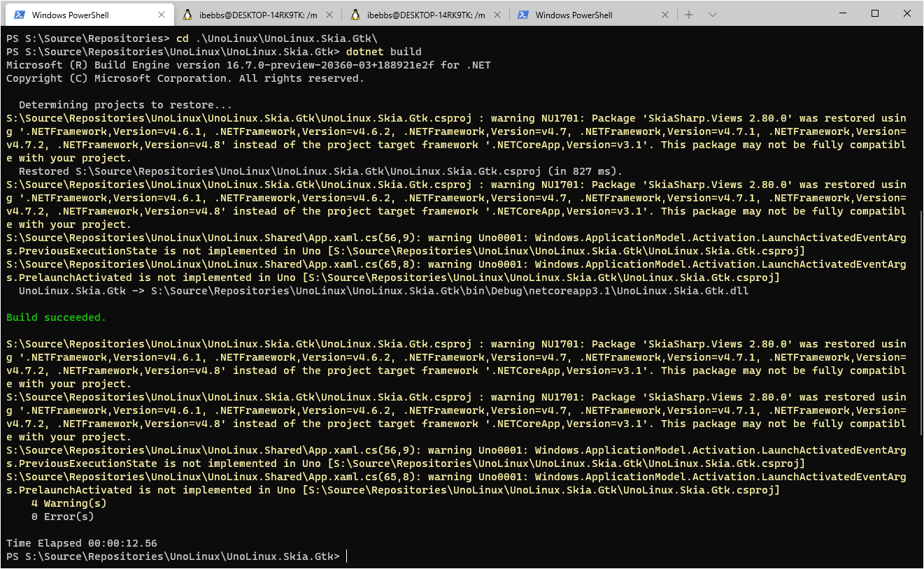Click 'Time Elapsed 00:00:12.56' text
The height and width of the screenshot is (569, 924).
tap(82, 543)
